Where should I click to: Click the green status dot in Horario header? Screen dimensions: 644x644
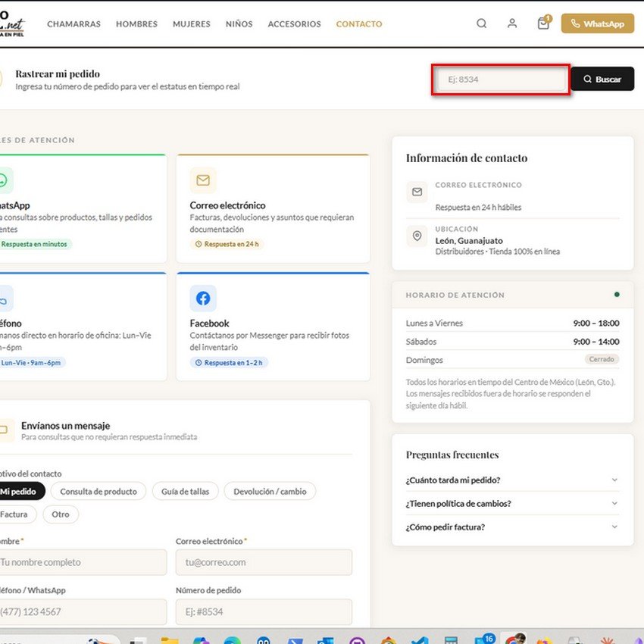pyautogui.click(x=617, y=295)
